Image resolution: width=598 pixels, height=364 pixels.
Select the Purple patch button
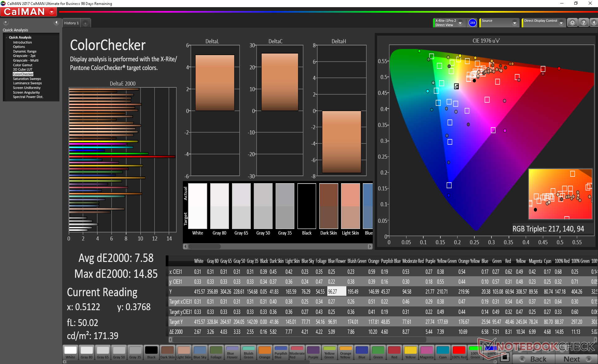tap(313, 352)
